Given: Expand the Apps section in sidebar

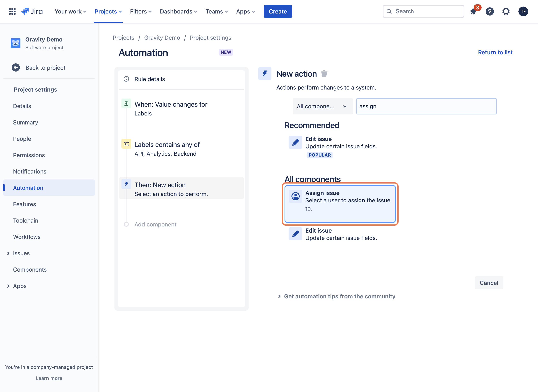Looking at the screenshot, I should 8,286.
